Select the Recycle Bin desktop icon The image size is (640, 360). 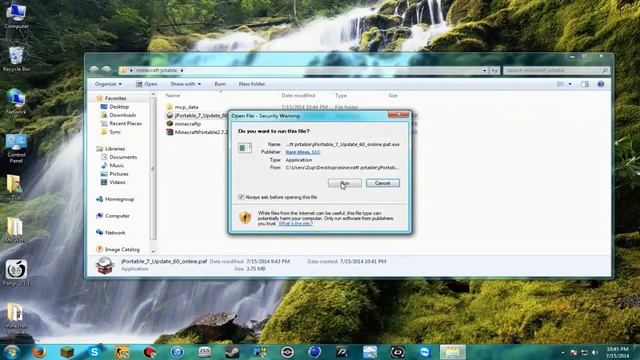16,60
